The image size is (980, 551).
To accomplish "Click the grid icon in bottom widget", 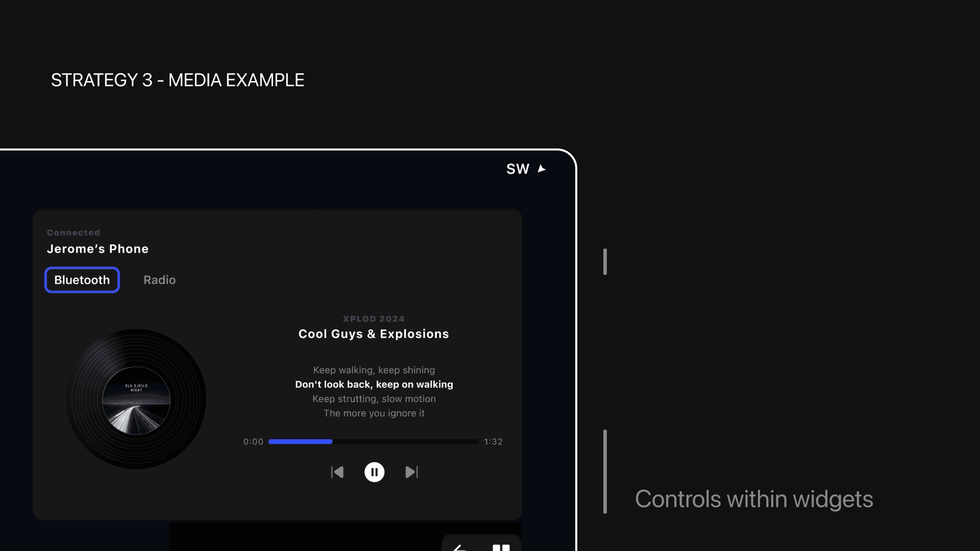I will (x=501, y=547).
